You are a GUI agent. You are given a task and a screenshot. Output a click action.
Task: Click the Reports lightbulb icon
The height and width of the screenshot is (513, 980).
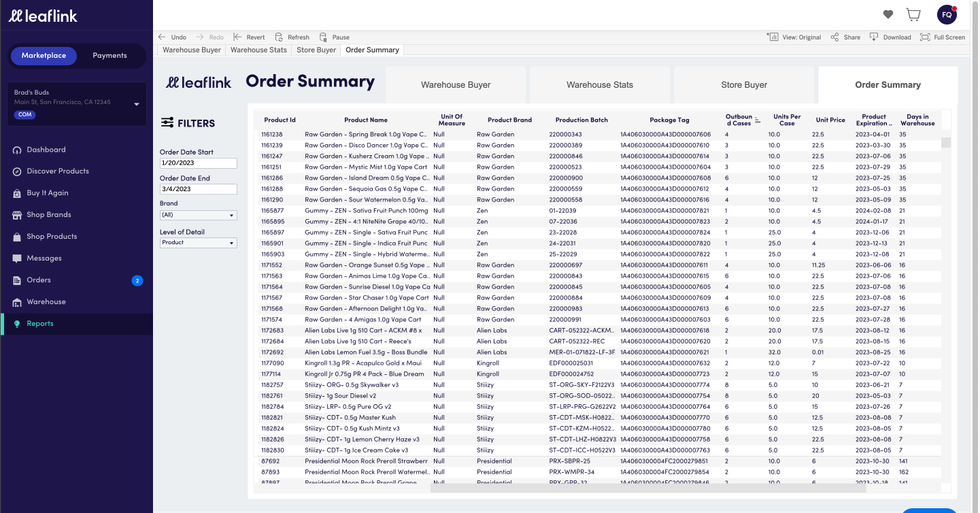pos(17,324)
